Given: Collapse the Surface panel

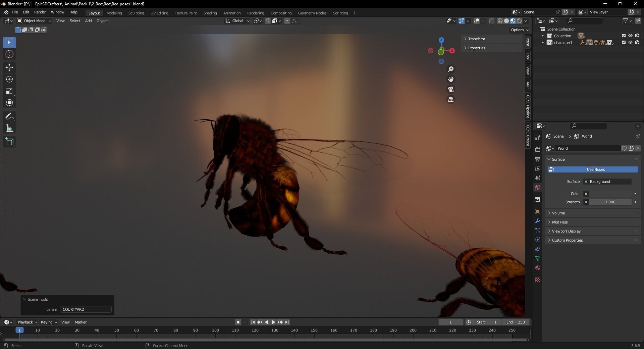Looking at the screenshot, I should 593,159.
